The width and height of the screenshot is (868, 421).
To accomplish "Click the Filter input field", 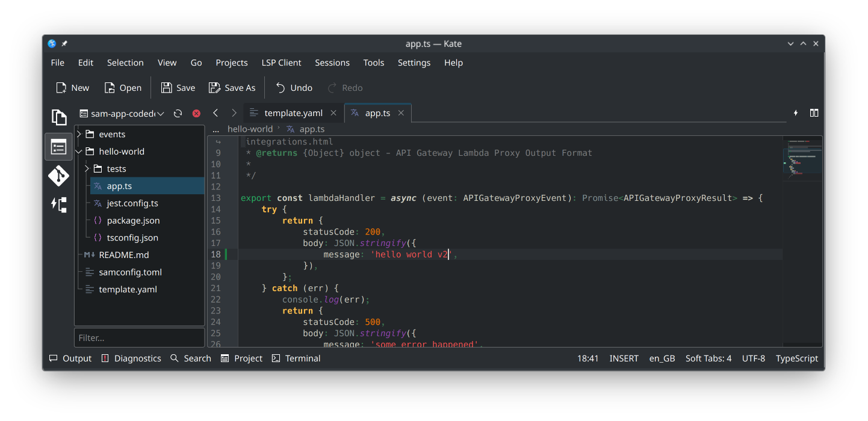I will point(140,337).
